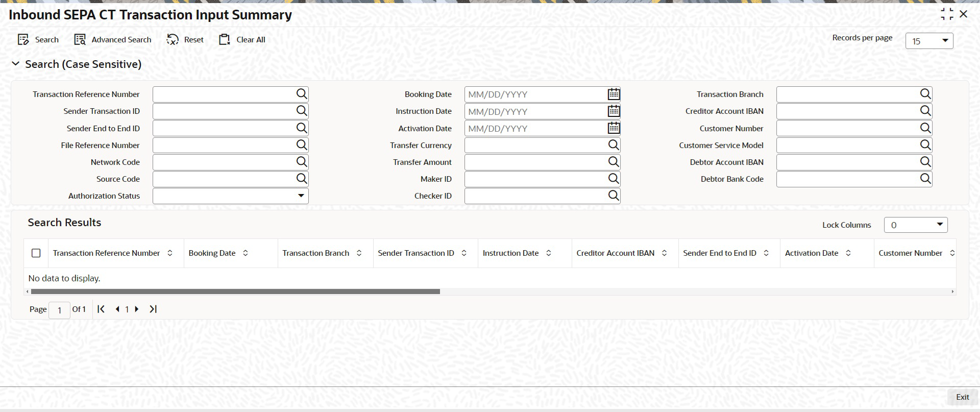Focus the Sender Transaction ID field
This screenshot has width=980, height=412.
point(224,111)
